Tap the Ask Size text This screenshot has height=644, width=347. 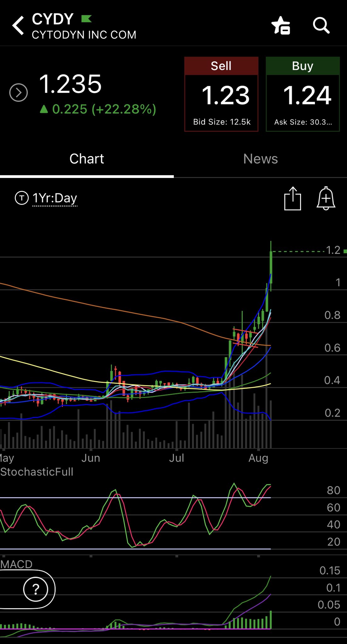303,122
